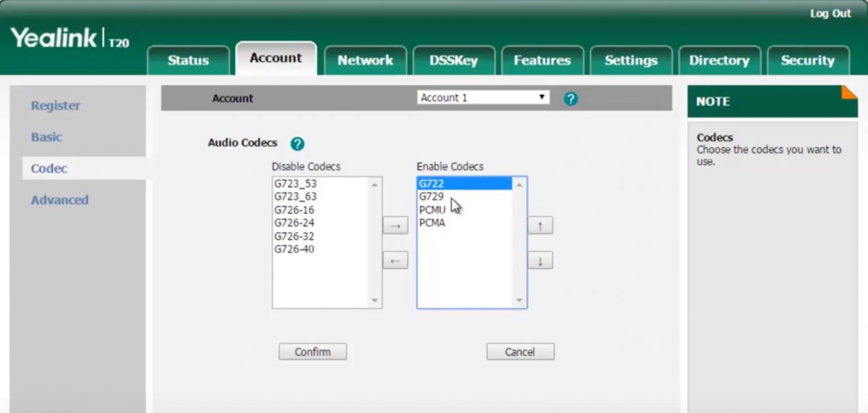Select PCMA in Enable Codecs list
868x413 pixels.
pyautogui.click(x=432, y=223)
